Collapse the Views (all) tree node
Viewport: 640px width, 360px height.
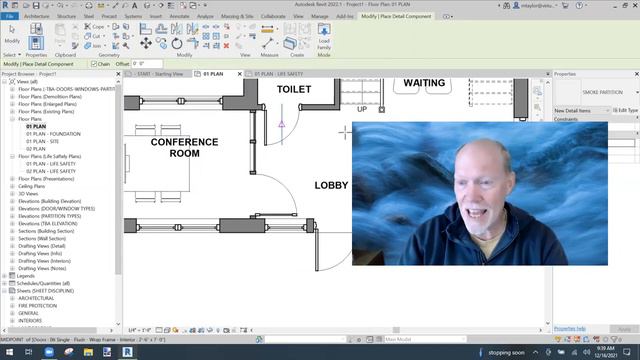click(4, 82)
